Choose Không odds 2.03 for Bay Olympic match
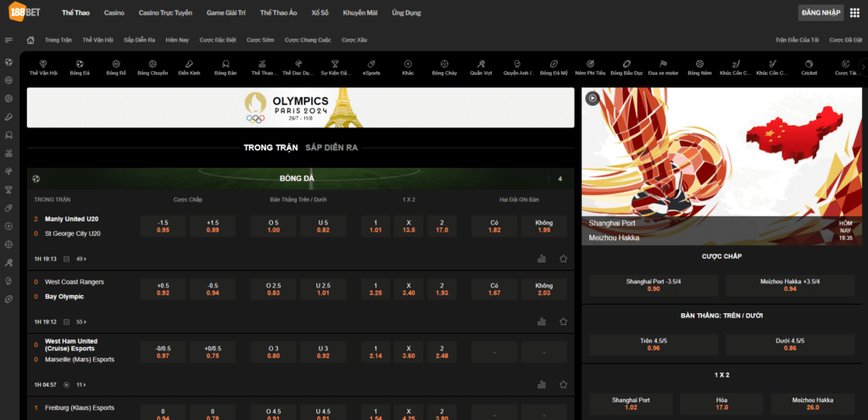The image size is (868, 420). (x=543, y=289)
